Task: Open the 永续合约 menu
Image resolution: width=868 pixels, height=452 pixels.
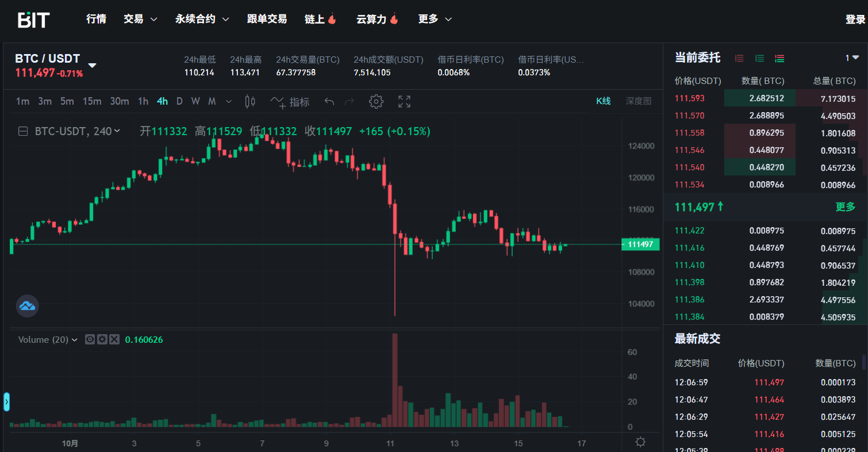Action: pyautogui.click(x=202, y=19)
